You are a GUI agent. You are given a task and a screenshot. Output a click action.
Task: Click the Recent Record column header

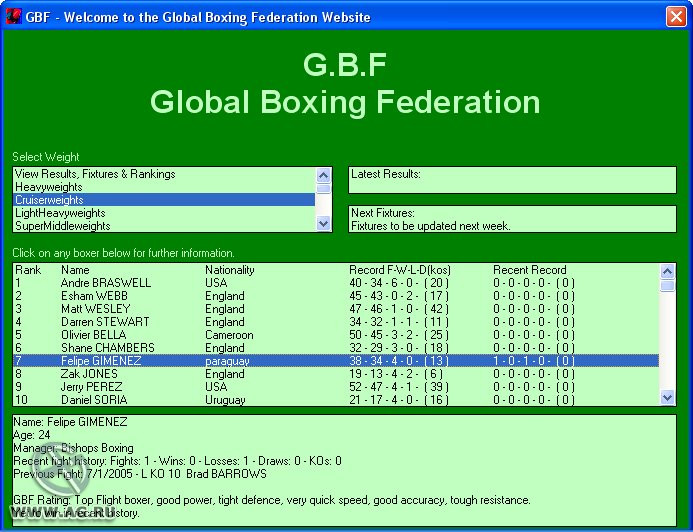pyautogui.click(x=529, y=270)
